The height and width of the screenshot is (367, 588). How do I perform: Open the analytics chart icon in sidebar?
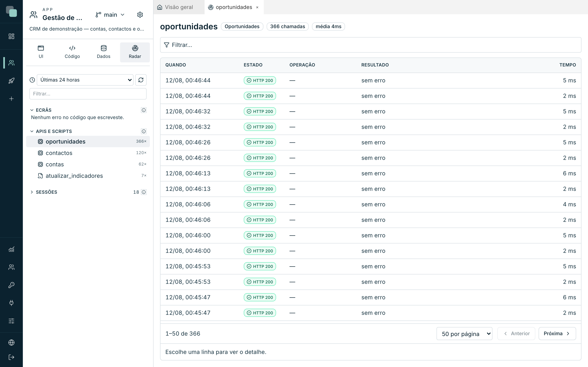pyautogui.click(x=11, y=249)
